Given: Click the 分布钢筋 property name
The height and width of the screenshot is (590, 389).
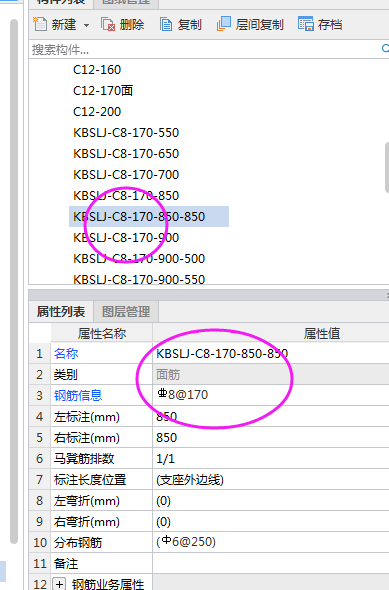Looking at the screenshot, I should tap(78, 543).
